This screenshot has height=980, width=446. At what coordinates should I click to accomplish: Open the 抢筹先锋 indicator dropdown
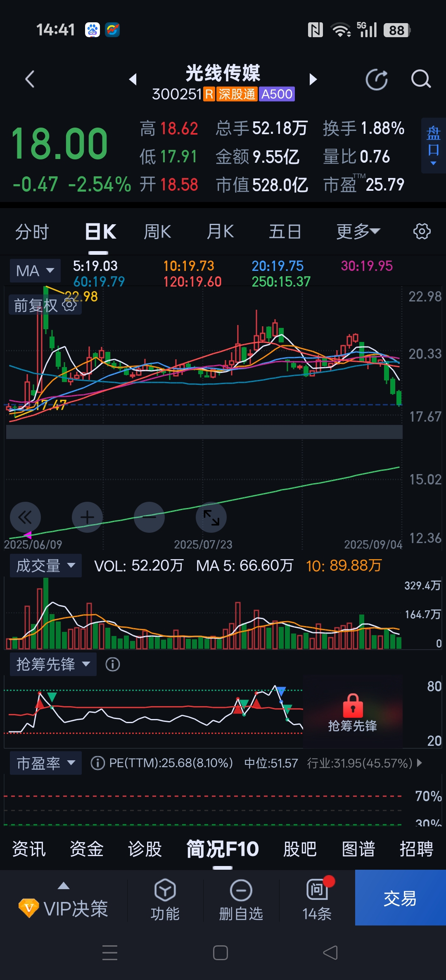[53, 664]
